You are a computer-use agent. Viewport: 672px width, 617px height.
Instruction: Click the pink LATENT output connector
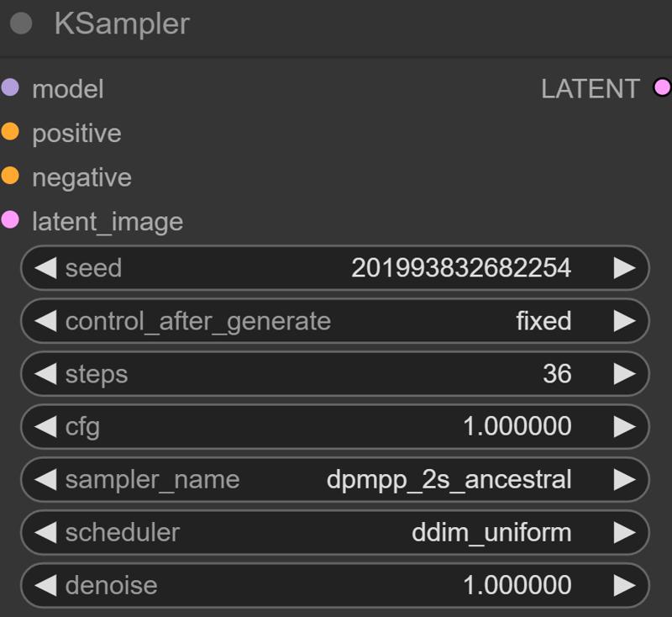tap(661, 87)
